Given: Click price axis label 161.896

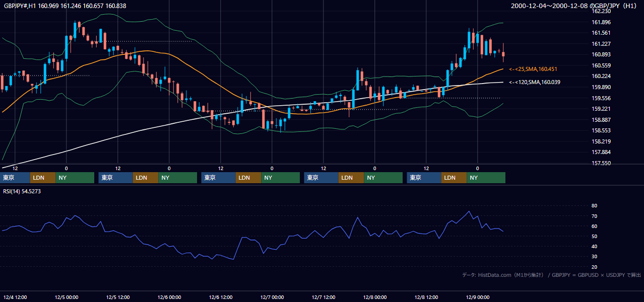Looking at the screenshot, I should [x=601, y=22].
